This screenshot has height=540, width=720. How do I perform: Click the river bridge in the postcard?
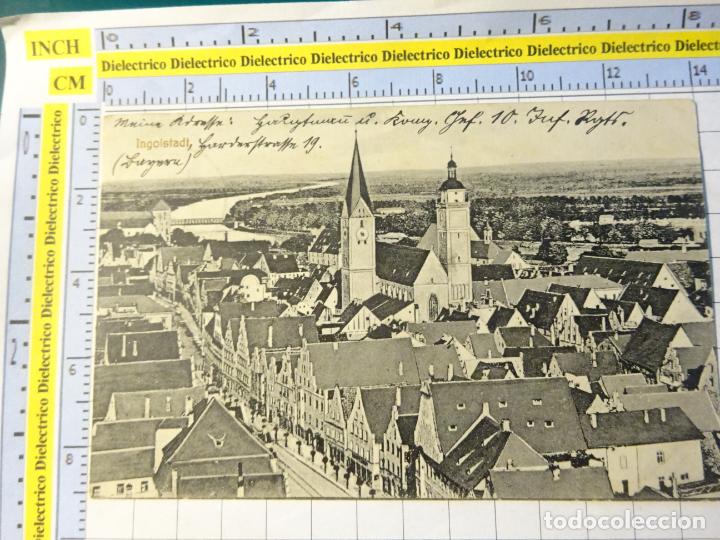click(199, 221)
